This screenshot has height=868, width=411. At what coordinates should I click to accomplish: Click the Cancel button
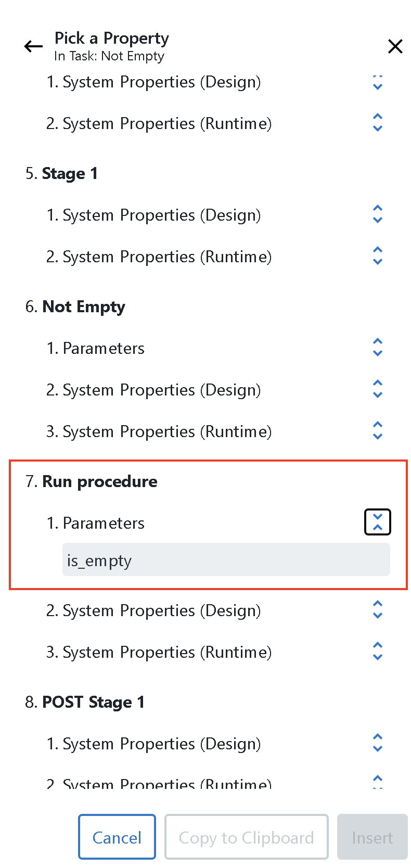coord(117,837)
